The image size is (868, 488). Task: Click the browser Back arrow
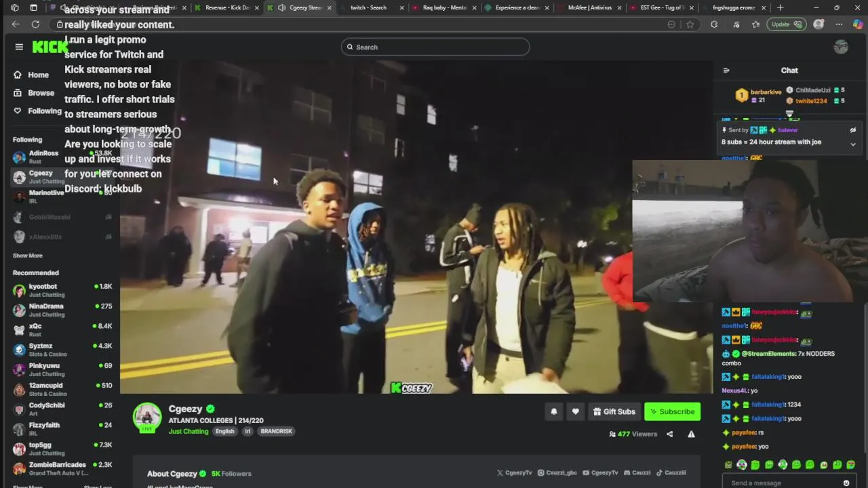coord(16,24)
